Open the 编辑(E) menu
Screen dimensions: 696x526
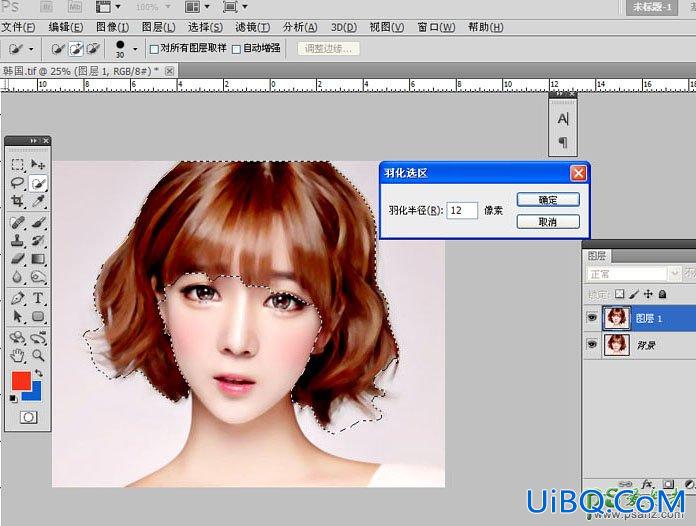point(66,28)
